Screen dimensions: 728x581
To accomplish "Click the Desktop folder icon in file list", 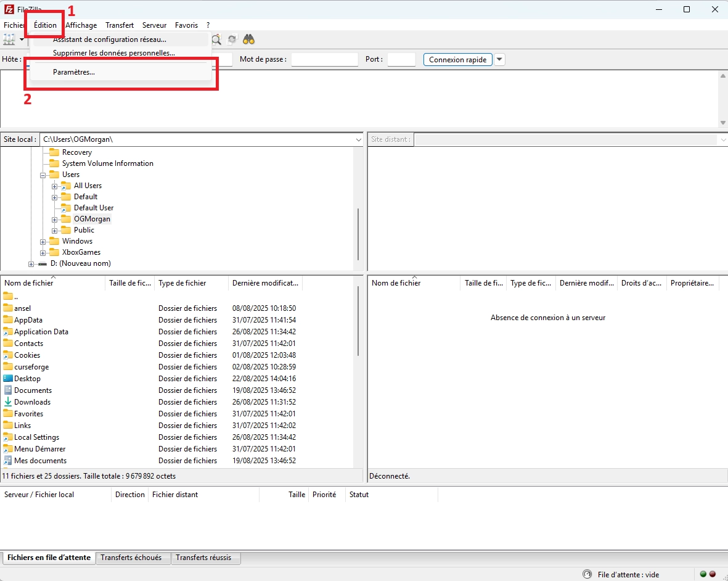I will (x=8, y=379).
